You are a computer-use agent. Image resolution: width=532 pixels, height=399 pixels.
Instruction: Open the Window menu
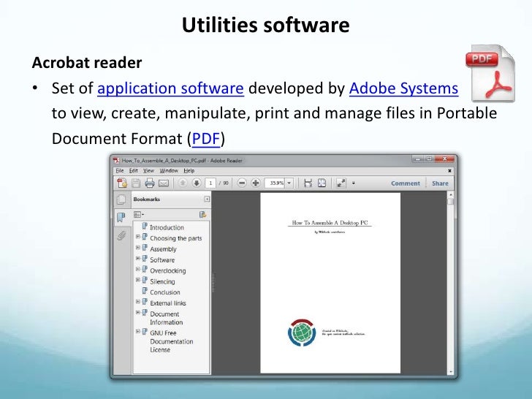169,171
